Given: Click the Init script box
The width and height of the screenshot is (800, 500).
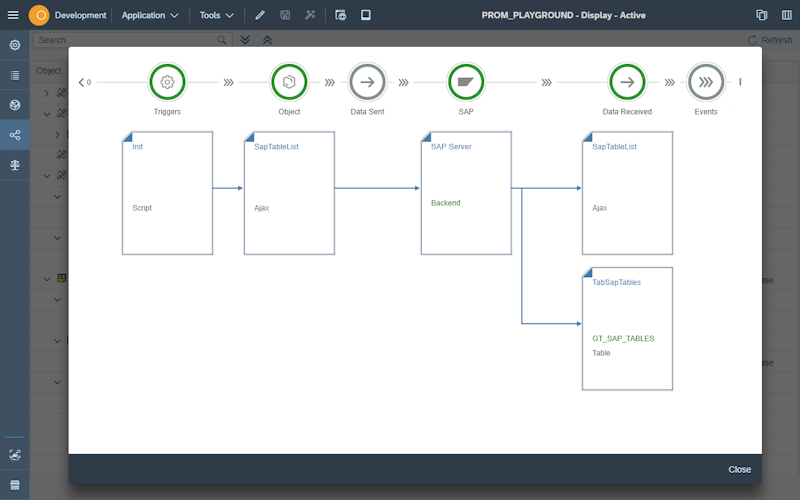Looking at the screenshot, I should [x=167, y=193].
